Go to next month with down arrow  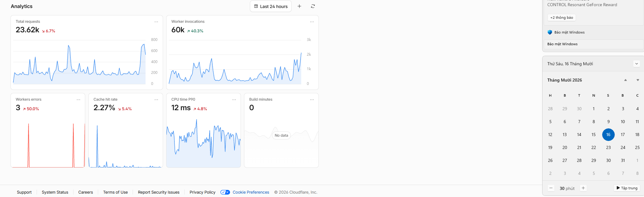638,80
